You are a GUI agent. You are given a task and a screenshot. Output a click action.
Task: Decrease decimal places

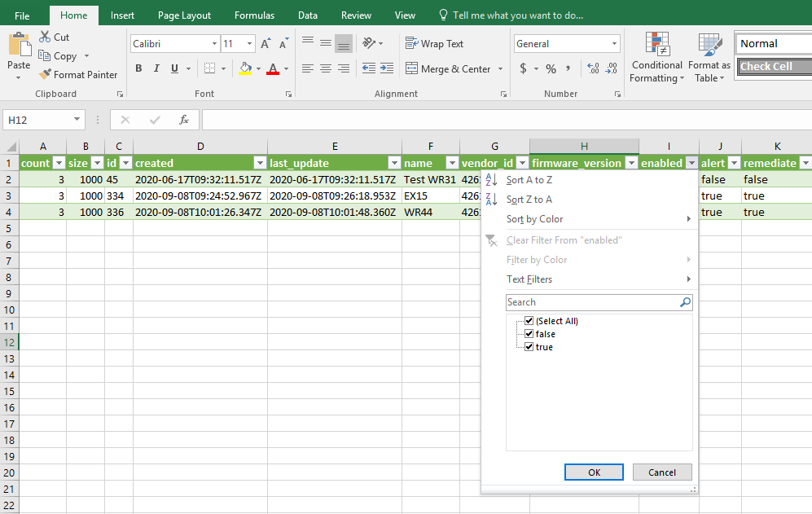point(611,68)
